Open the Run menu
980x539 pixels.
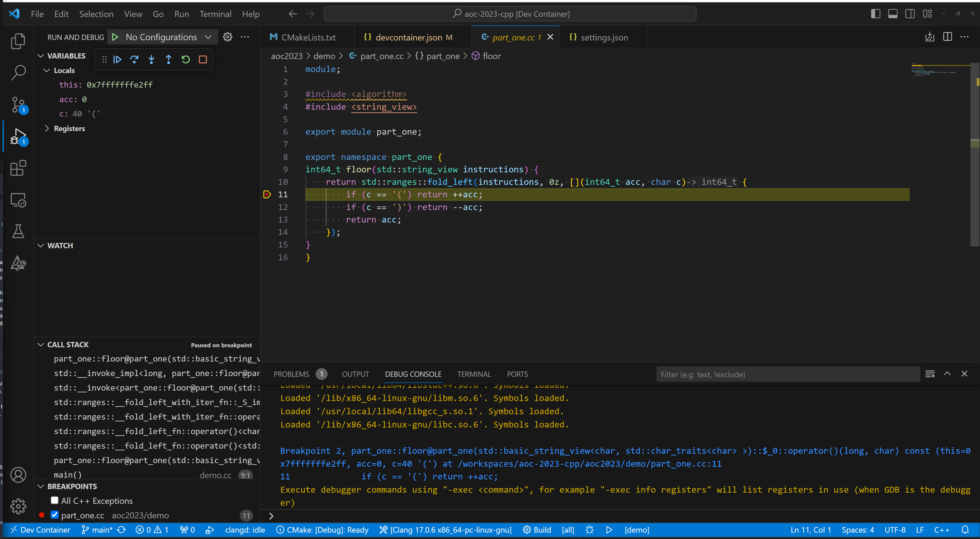pos(181,14)
